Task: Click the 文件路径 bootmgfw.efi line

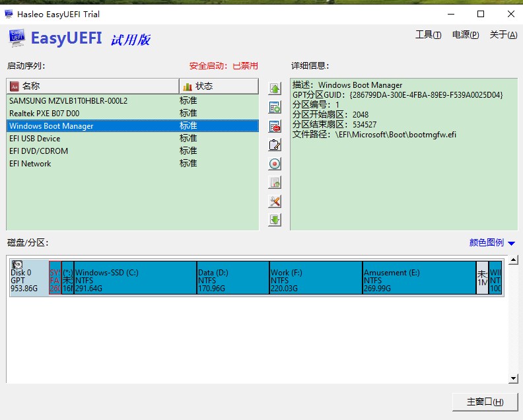Action: [374, 135]
